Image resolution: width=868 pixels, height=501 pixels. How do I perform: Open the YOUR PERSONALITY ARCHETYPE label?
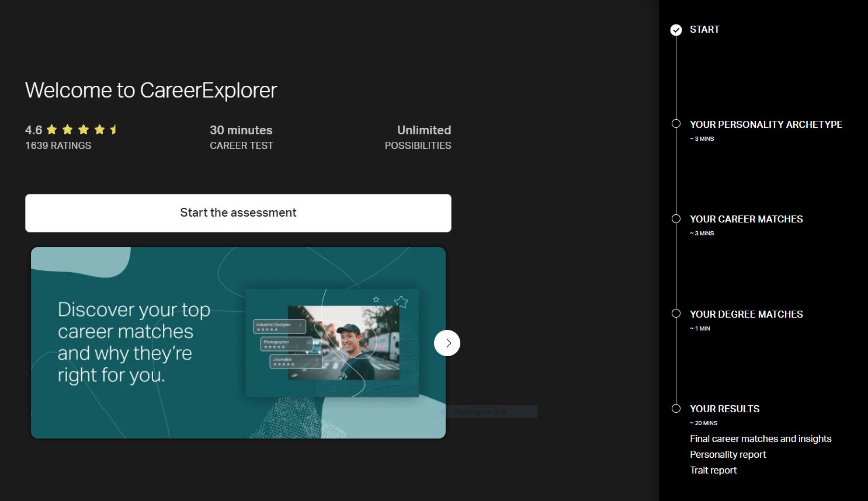pos(766,124)
